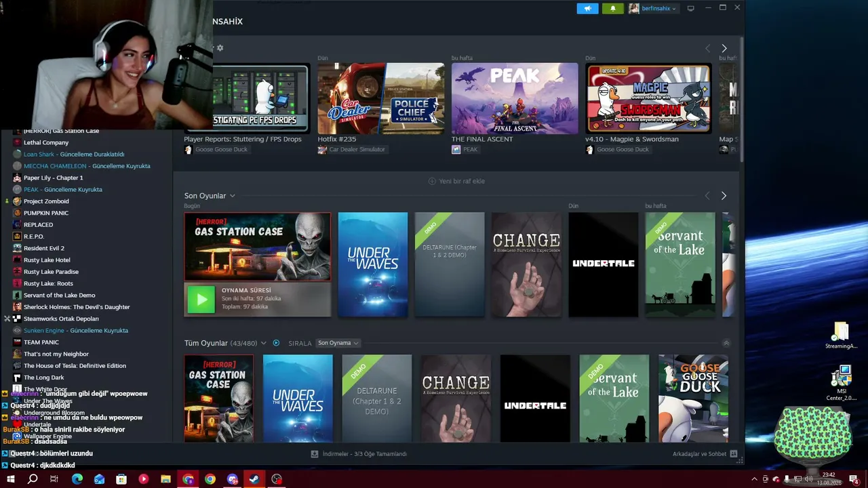The image size is (868, 488).
Task: Open Magpie & Swordsman update news image
Action: [x=649, y=98]
